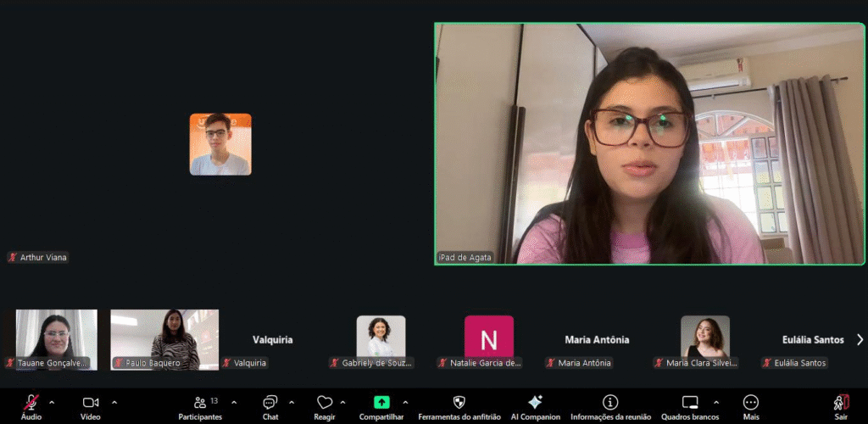The height and width of the screenshot is (424, 868).
Task: Select Arthur Viana's profile picture tile
Action: (x=220, y=144)
